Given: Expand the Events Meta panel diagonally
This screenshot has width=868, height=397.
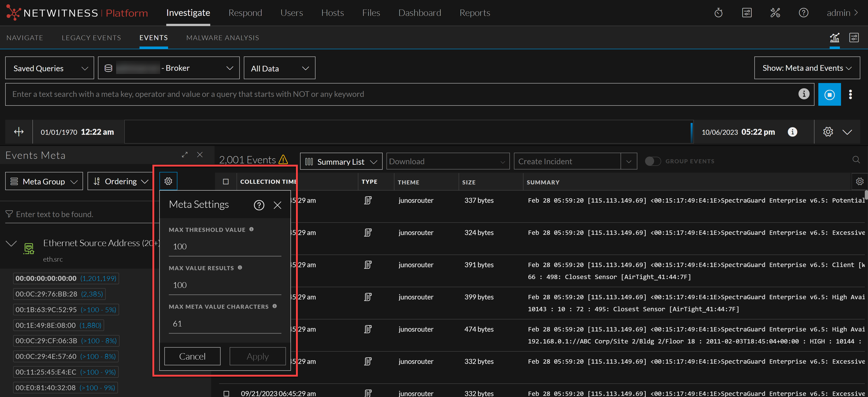Looking at the screenshot, I should tap(185, 155).
